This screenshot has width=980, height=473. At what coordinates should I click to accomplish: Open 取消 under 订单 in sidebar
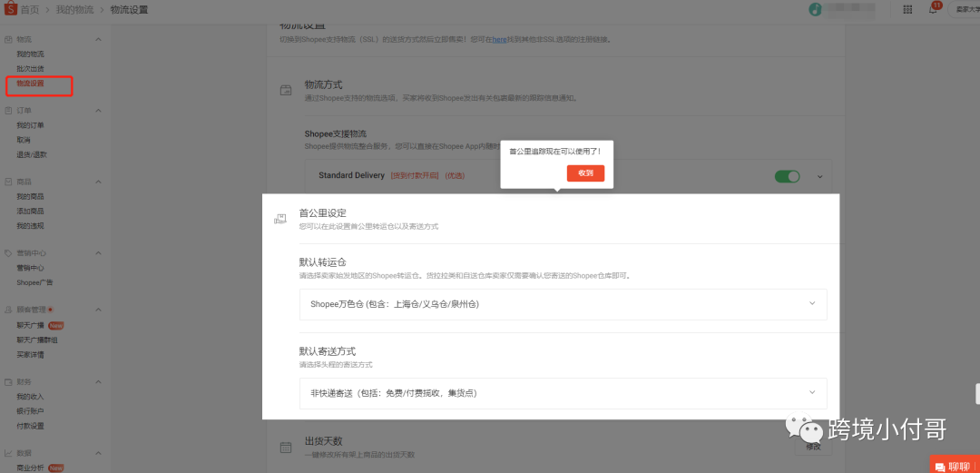[23, 140]
